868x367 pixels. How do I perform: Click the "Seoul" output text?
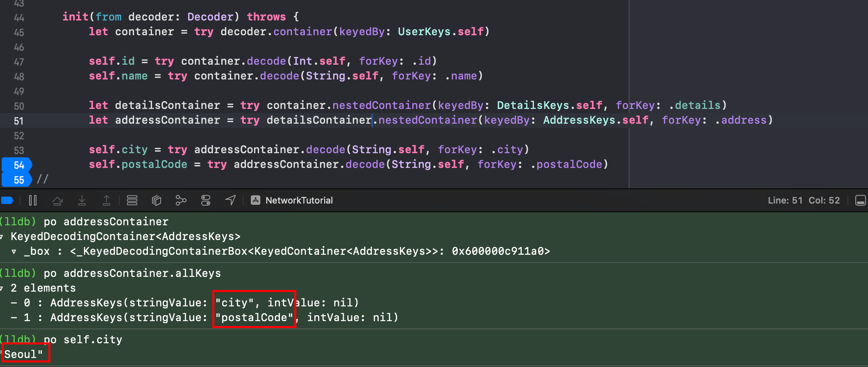(x=22, y=354)
